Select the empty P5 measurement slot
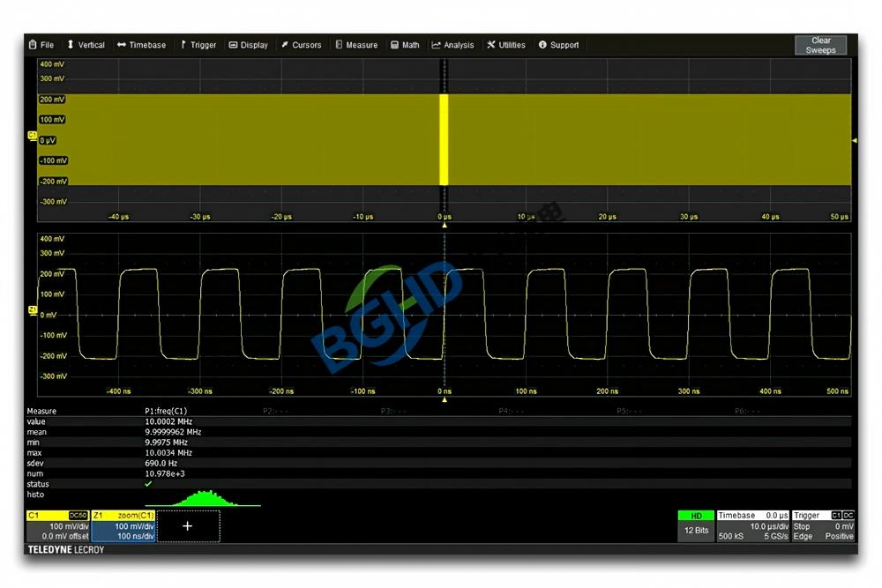The height and width of the screenshot is (588, 882). tap(629, 411)
